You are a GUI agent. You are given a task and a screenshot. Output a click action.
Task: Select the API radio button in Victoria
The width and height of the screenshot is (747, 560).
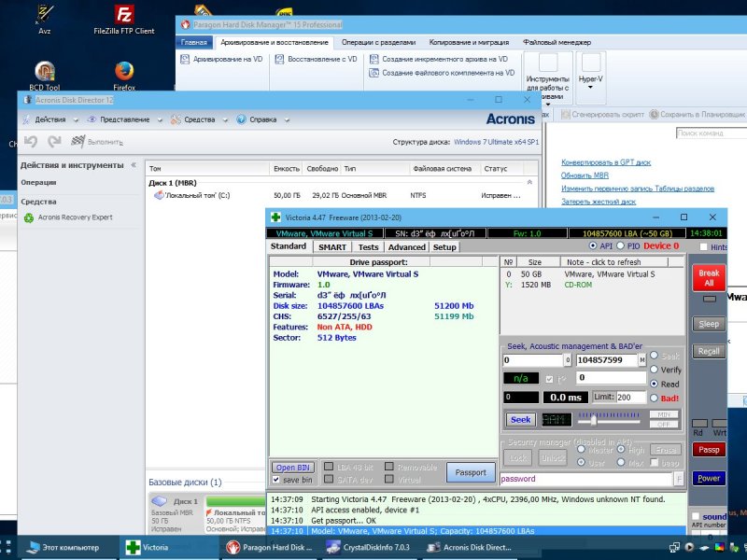tap(593, 246)
